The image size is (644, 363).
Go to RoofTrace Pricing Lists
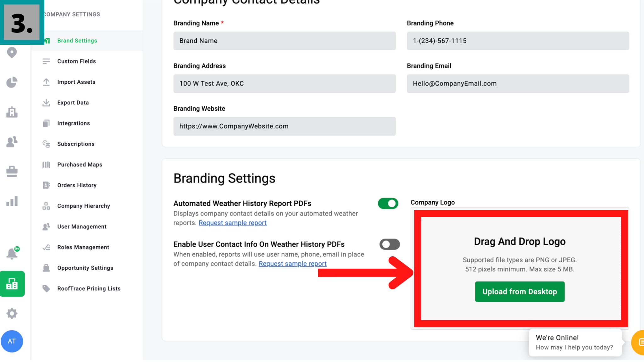89,289
